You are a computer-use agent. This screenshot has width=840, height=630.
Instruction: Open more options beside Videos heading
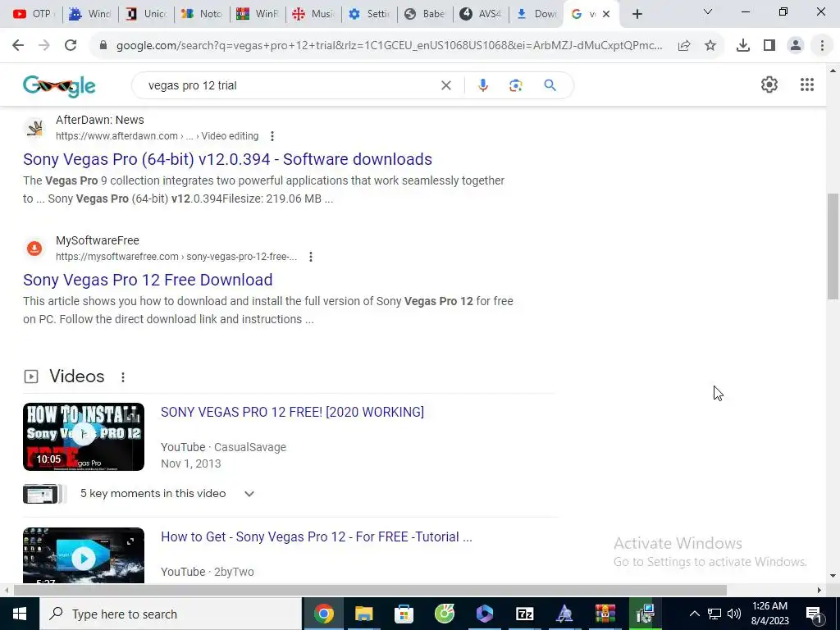123,377
